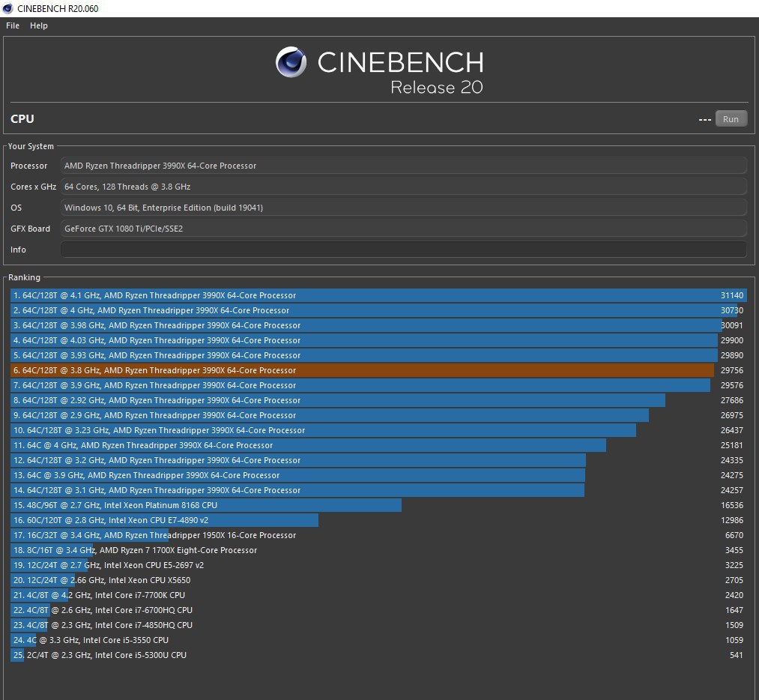Screen dimensions: 759x700
Task: Select ranking row 10 at 3.23 GHz
Action: 378,430
